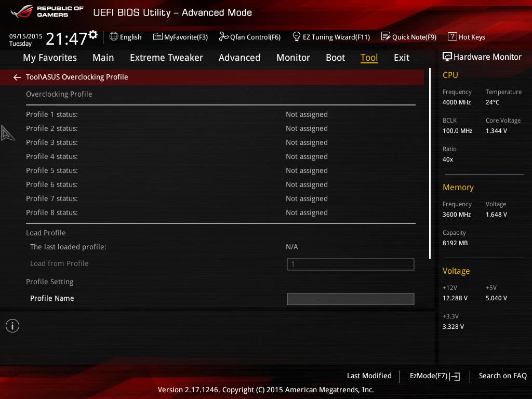Click the vertical scrollbar of settings list
This screenshot has width=532, height=399.
tap(430, 163)
